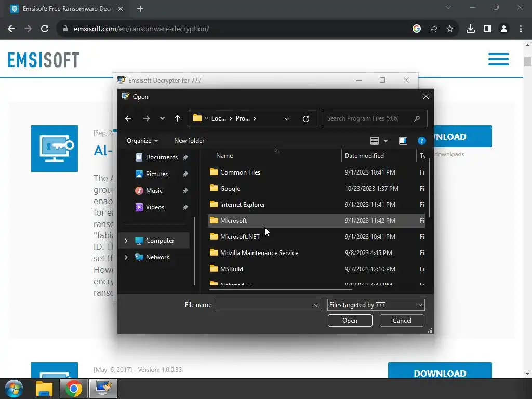The width and height of the screenshot is (532, 399).
Task: Toggle the preview pane
Action: tap(403, 141)
